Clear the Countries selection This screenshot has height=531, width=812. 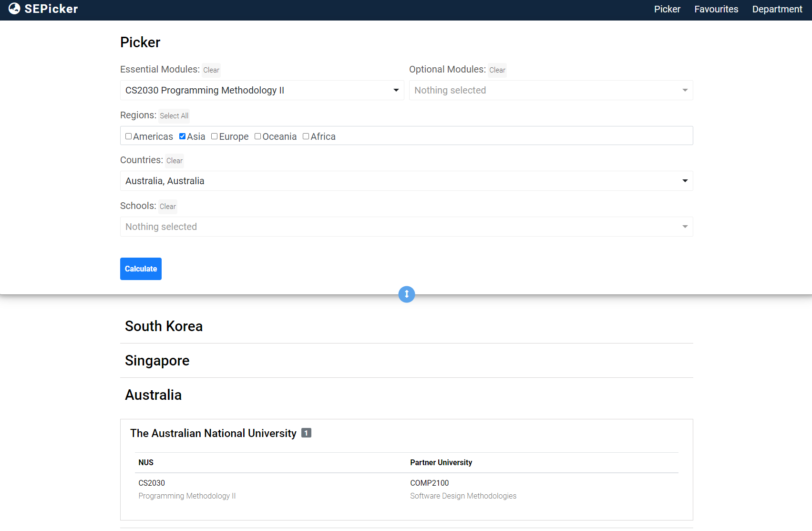pos(175,161)
